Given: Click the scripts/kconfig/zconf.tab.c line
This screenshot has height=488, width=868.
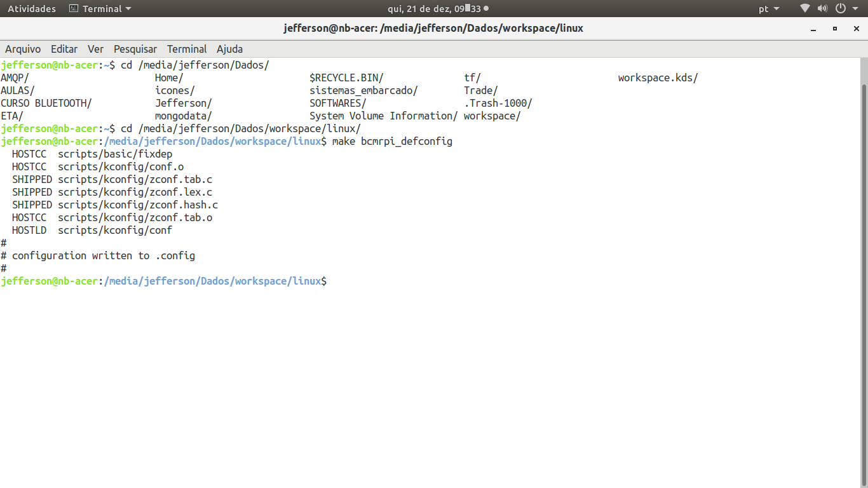Looking at the screenshot, I should point(135,179).
